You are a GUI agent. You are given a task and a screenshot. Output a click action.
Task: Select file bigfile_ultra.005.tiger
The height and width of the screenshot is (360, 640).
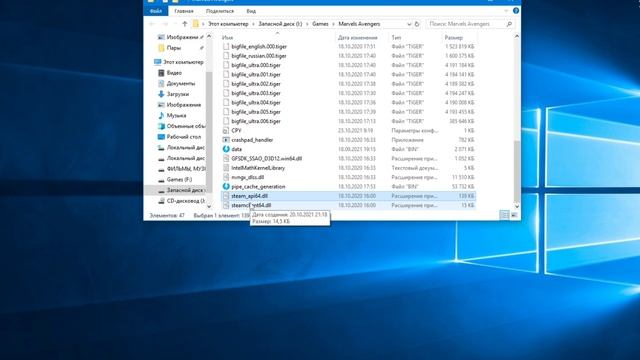[256, 112]
